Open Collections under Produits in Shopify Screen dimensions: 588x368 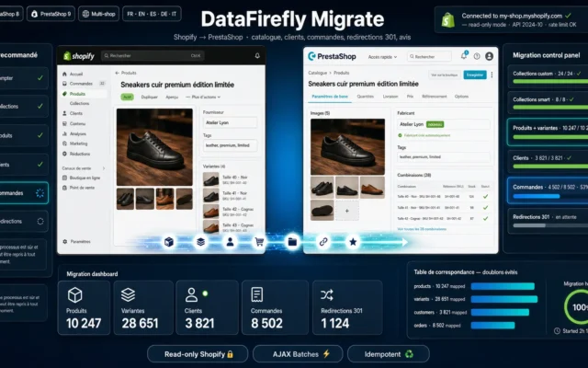80,103
